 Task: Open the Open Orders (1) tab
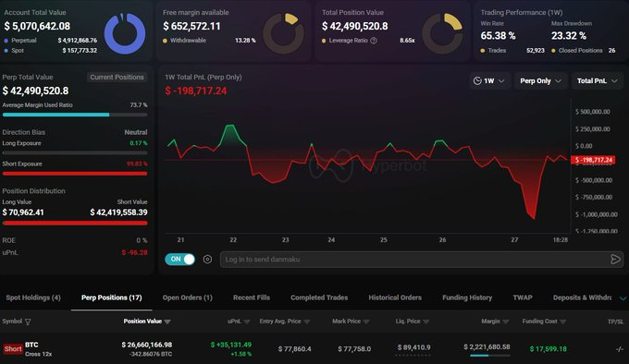188,297
